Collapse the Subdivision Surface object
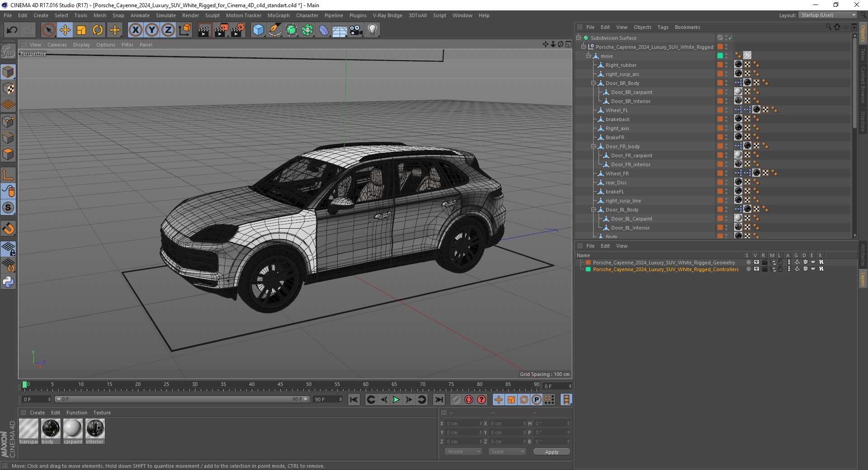The image size is (868, 470). [578, 38]
